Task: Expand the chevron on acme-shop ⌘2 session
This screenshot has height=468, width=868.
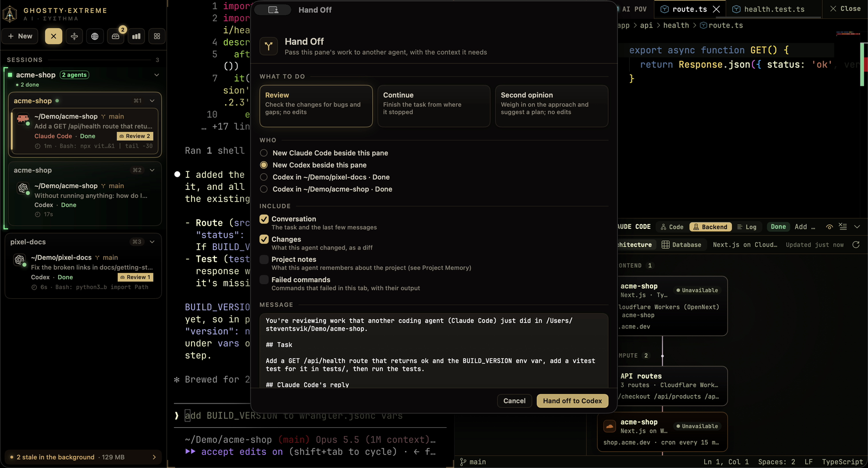Action: click(152, 170)
